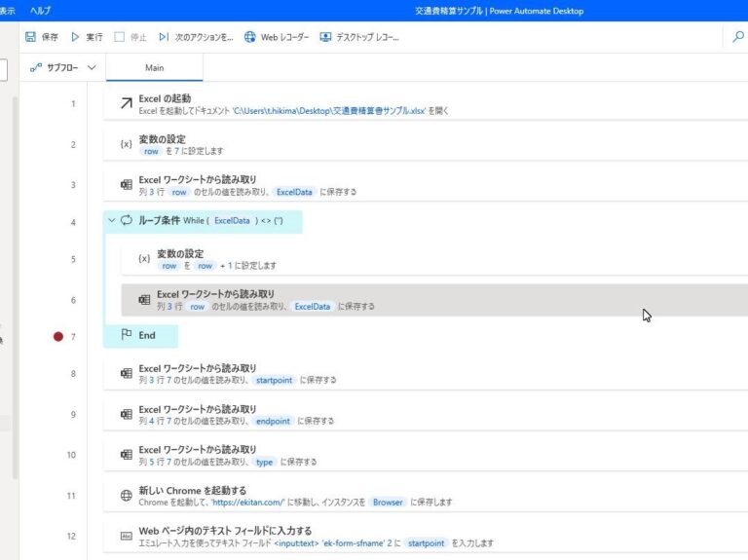Click line number 4 in the gutter
Image resolution: width=748 pixels, height=560 pixels.
click(73, 222)
